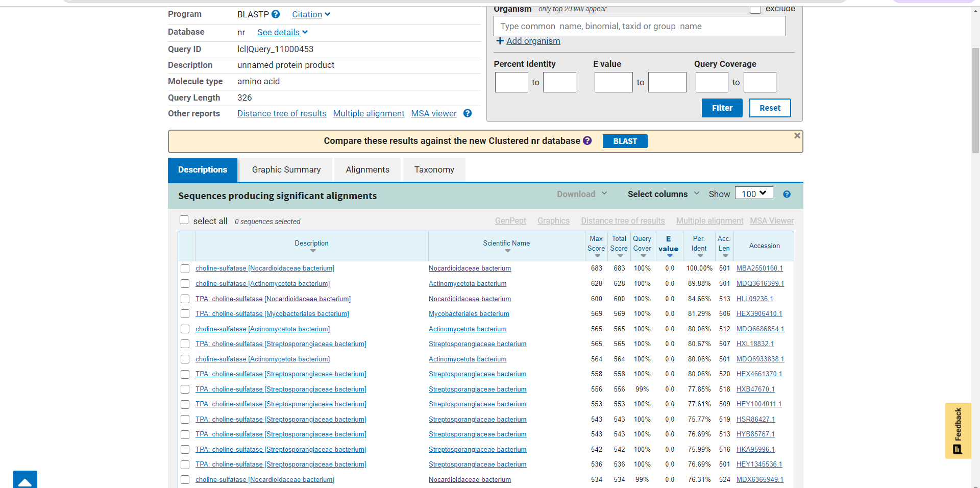
Task: Click the BLAST button in banner
Action: pyautogui.click(x=625, y=141)
